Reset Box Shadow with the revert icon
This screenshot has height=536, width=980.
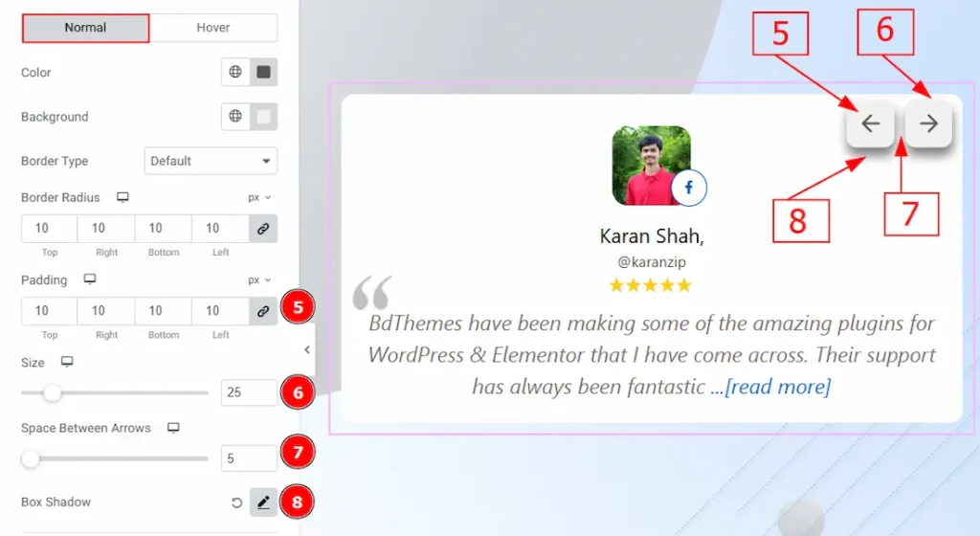point(236,502)
